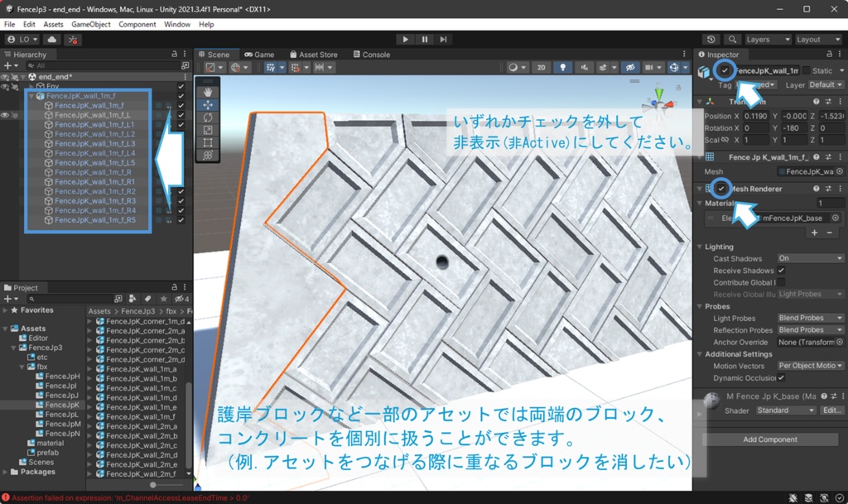Toggle scene lighting bulb icon
Viewport: 848px width, 504px height.
click(x=562, y=68)
